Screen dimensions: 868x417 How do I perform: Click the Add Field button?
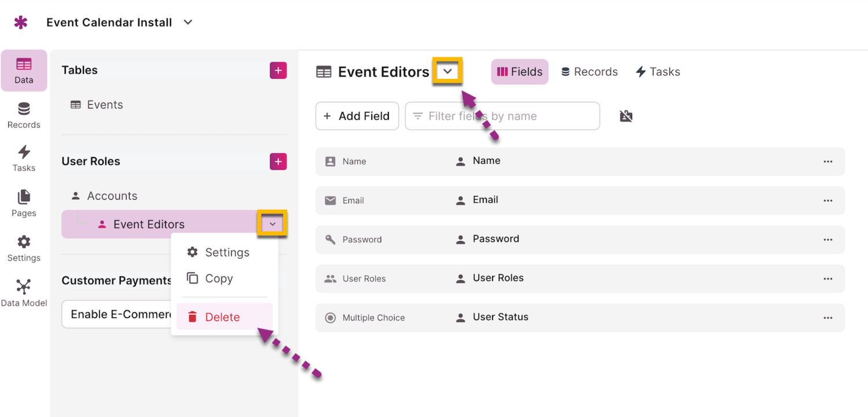click(357, 116)
